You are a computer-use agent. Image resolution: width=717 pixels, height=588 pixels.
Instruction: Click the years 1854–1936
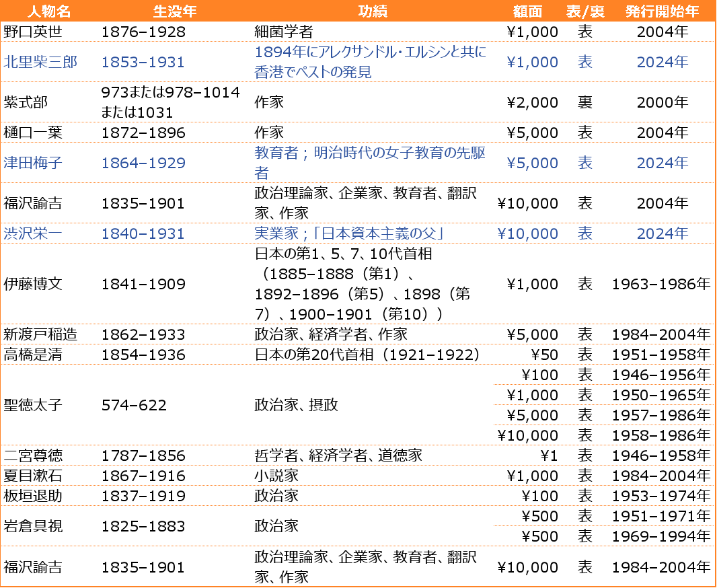click(x=143, y=355)
